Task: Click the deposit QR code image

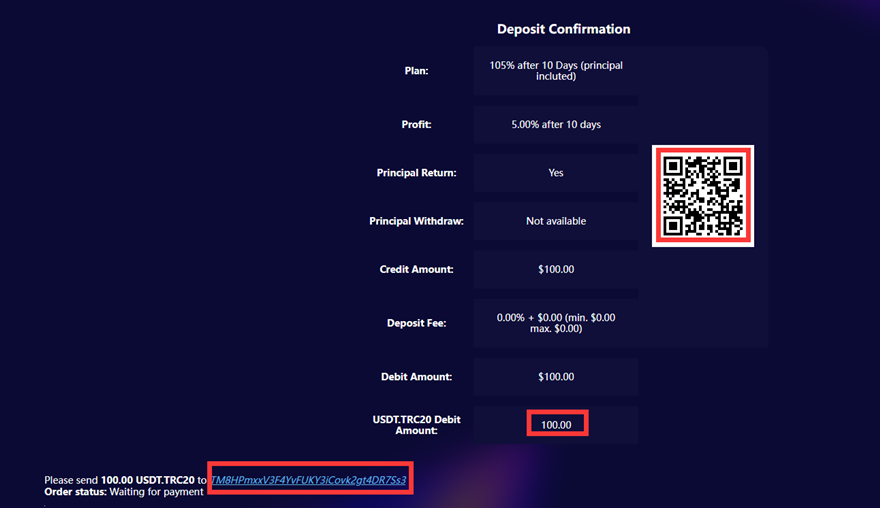Action: point(703,196)
